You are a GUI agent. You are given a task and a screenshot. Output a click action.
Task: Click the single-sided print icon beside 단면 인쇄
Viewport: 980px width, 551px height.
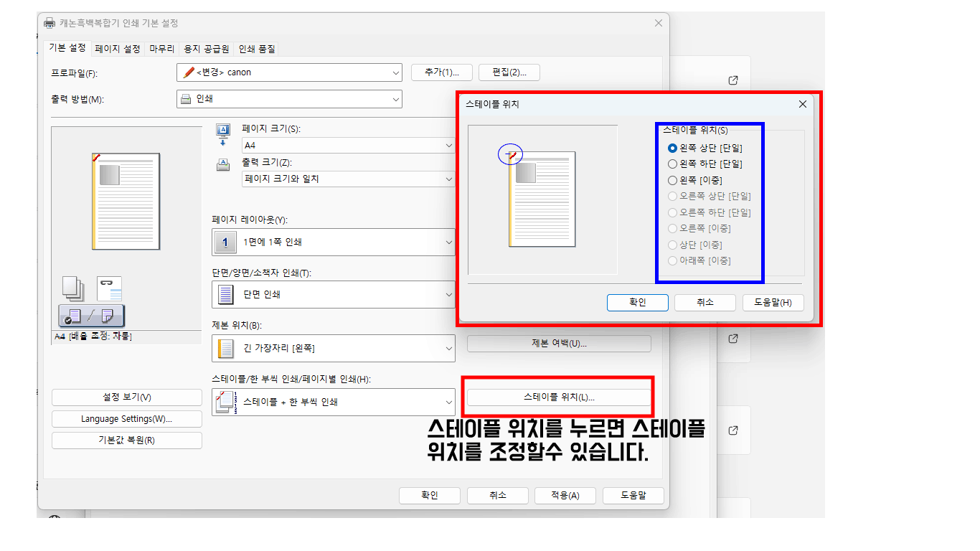pos(225,294)
